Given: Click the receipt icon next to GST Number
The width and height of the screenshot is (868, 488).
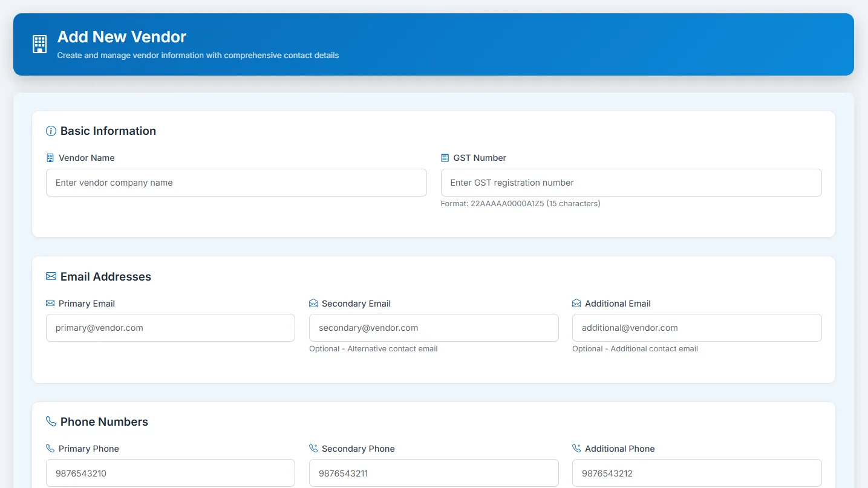Looking at the screenshot, I should (x=445, y=158).
